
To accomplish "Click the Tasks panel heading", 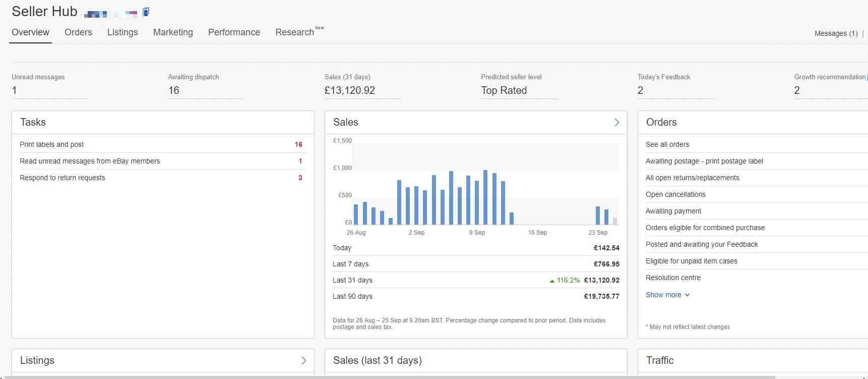I will point(33,122).
